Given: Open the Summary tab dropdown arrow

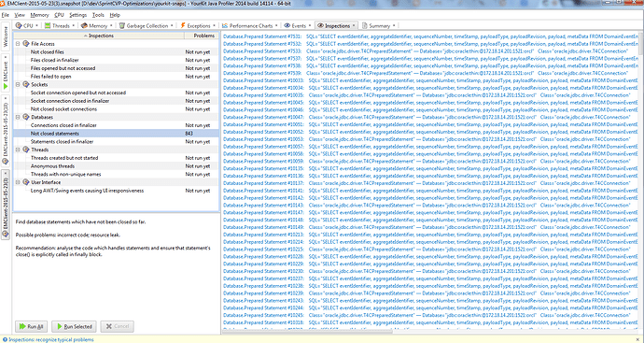Looking at the screenshot, I should [x=394, y=25].
